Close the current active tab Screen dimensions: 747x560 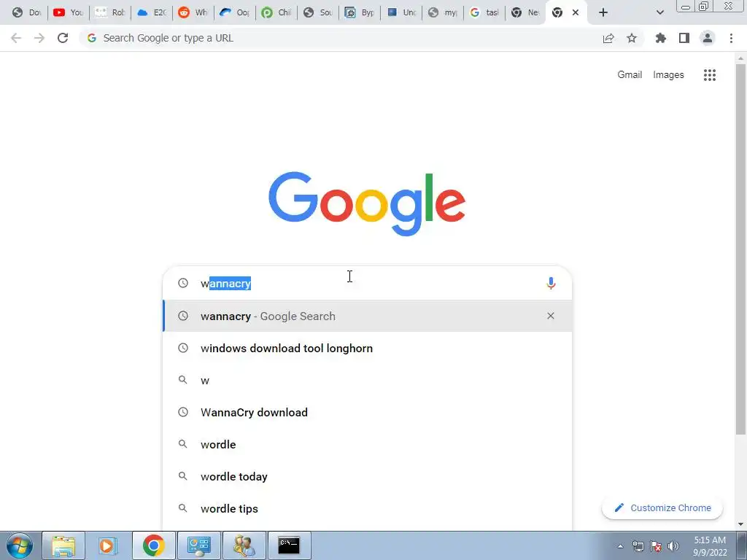click(x=576, y=12)
